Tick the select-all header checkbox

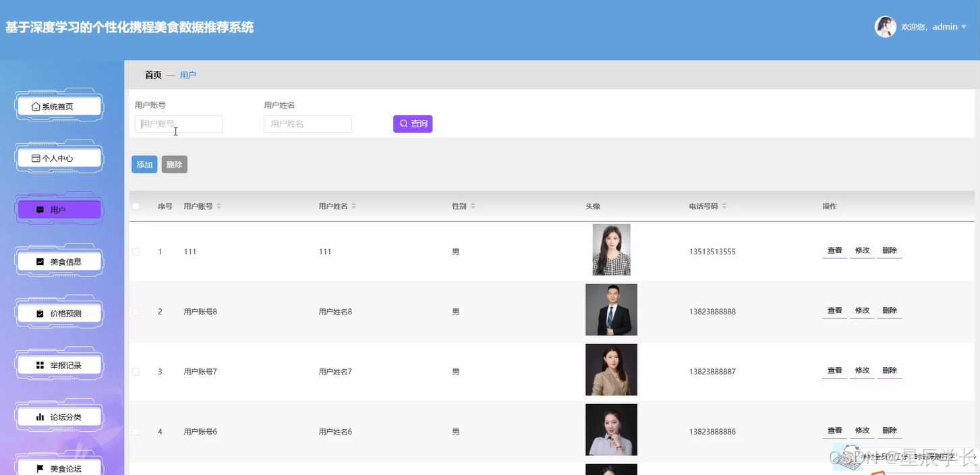pyautogui.click(x=136, y=206)
